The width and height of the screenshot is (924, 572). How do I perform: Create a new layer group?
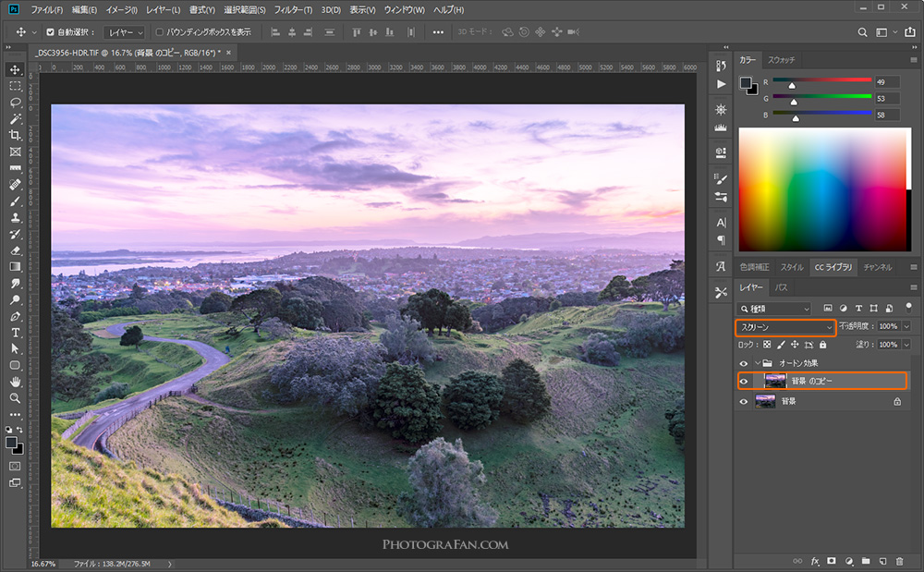[x=866, y=561]
